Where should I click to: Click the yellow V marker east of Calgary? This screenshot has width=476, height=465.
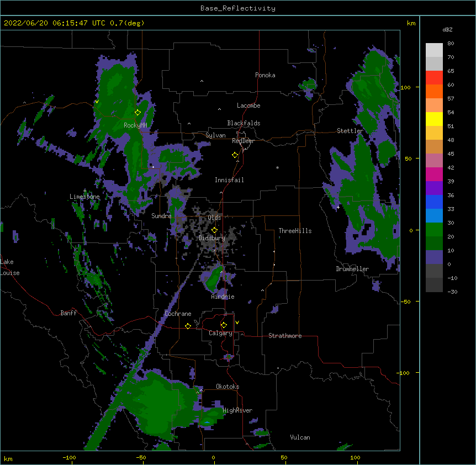[237, 323]
